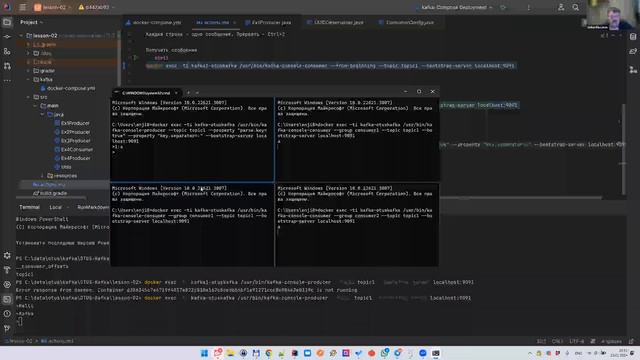Screen dimensions: 640x360
Task: Click line separator CRLF in status bar
Action: [557, 341]
